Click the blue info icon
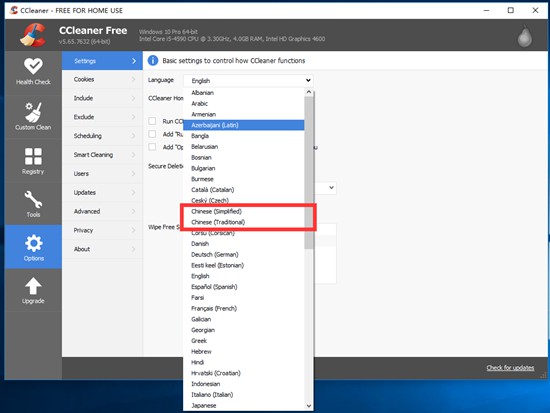550x413 pixels. (153, 61)
